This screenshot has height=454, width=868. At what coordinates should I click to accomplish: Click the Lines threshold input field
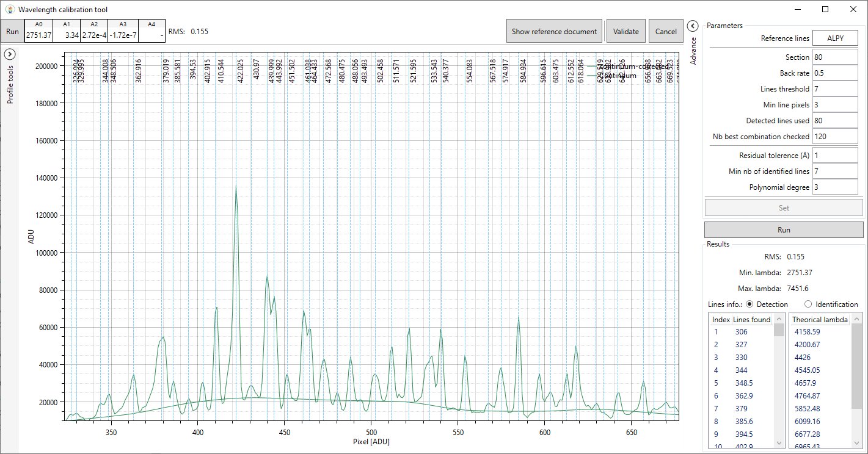pos(835,89)
